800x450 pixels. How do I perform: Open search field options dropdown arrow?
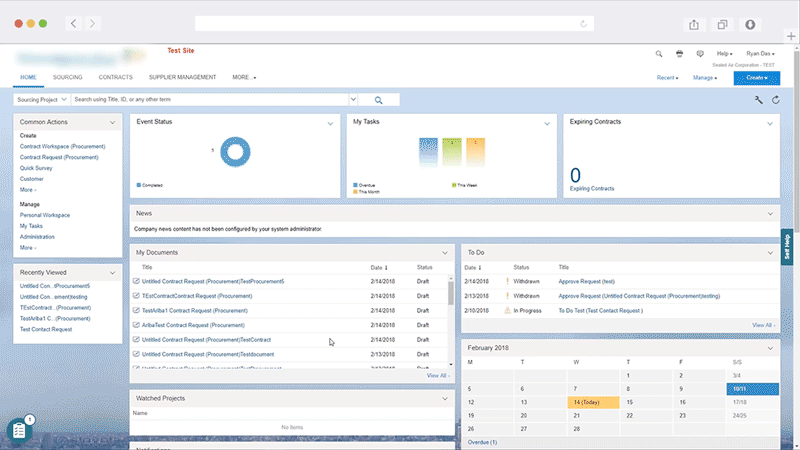tap(353, 99)
